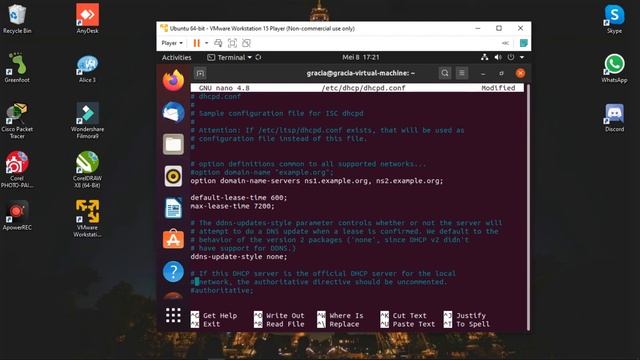This screenshot has width=640, height=360.
Task: Open Help in the Ubuntu dock
Action: pyautogui.click(x=173, y=271)
